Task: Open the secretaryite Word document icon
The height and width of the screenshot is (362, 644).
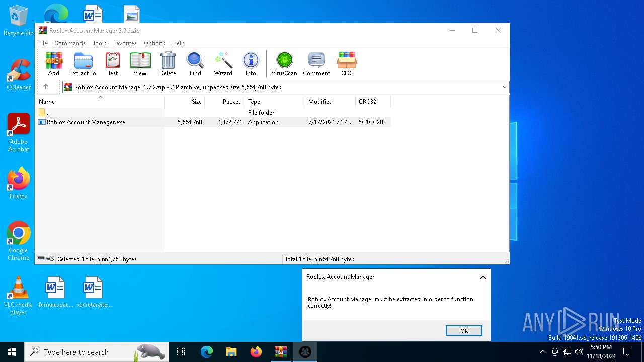Action: click(x=93, y=292)
